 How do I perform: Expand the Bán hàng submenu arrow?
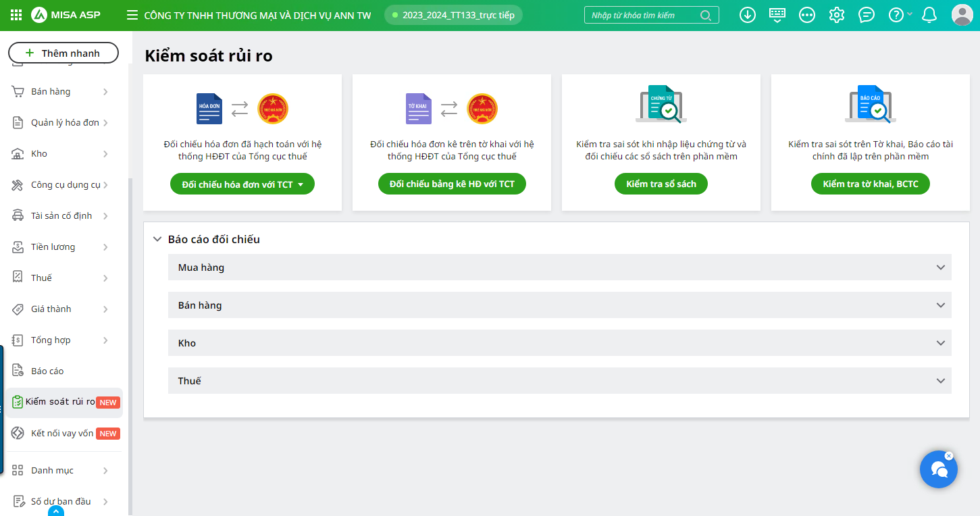pyautogui.click(x=105, y=92)
